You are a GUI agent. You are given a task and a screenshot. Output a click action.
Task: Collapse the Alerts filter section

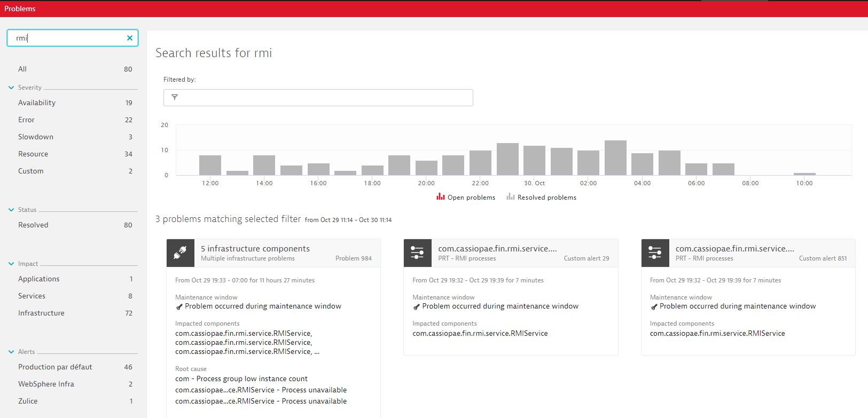(x=11, y=352)
